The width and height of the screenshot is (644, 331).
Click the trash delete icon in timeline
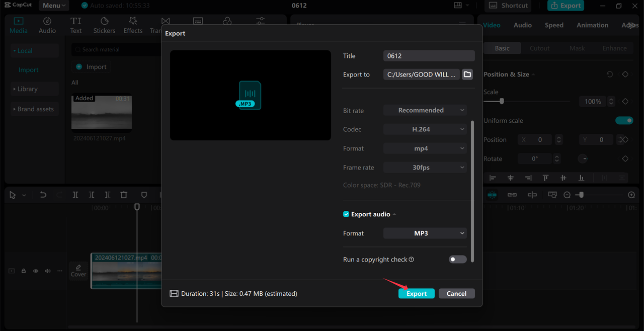tap(124, 195)
